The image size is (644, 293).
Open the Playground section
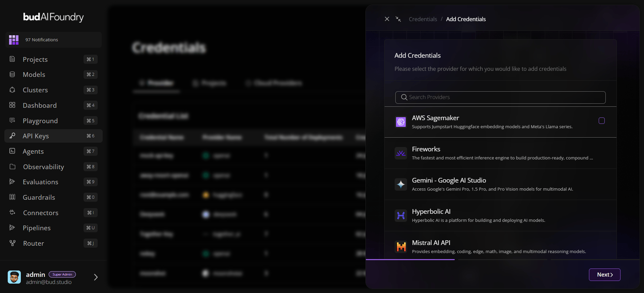tap(54, 120)
